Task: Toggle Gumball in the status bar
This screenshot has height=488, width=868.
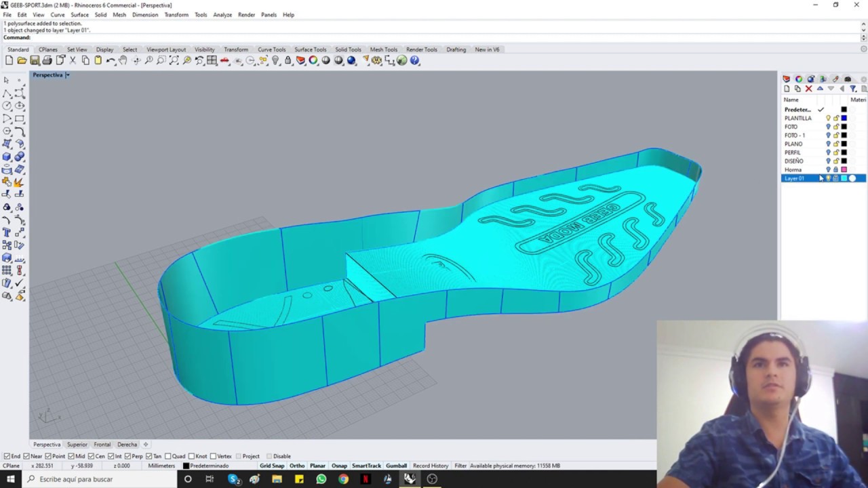Action: pyautogui.click(x=396, y=466)
